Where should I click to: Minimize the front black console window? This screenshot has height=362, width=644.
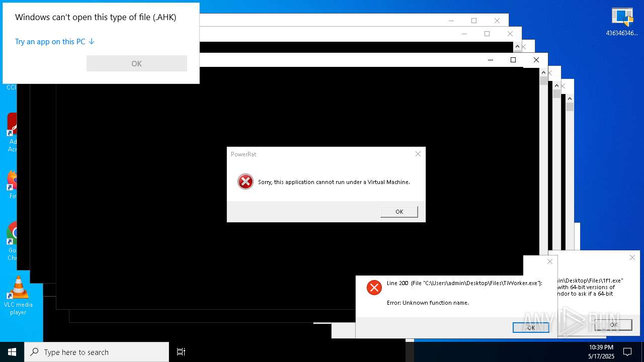pyautogui.click(x=490, y=60)
